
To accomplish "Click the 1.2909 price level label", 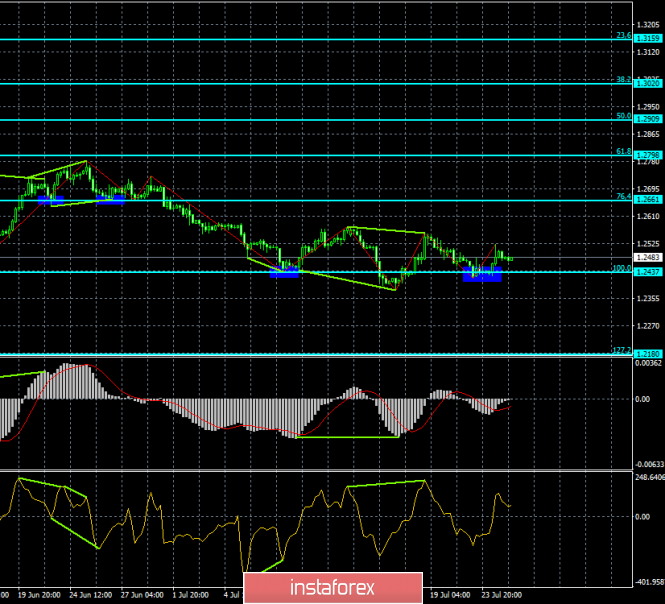I will pyautogui.click(x=648, y=119).
